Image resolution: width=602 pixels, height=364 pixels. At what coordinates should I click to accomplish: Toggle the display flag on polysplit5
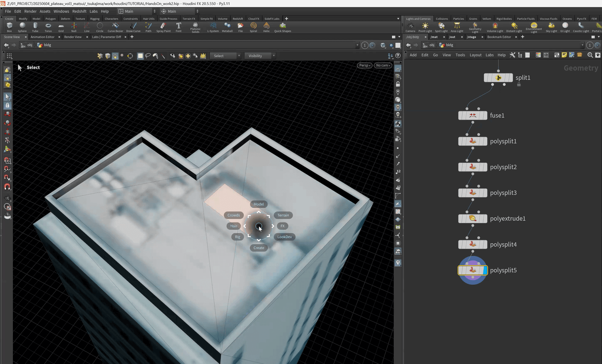pos(485,271)
